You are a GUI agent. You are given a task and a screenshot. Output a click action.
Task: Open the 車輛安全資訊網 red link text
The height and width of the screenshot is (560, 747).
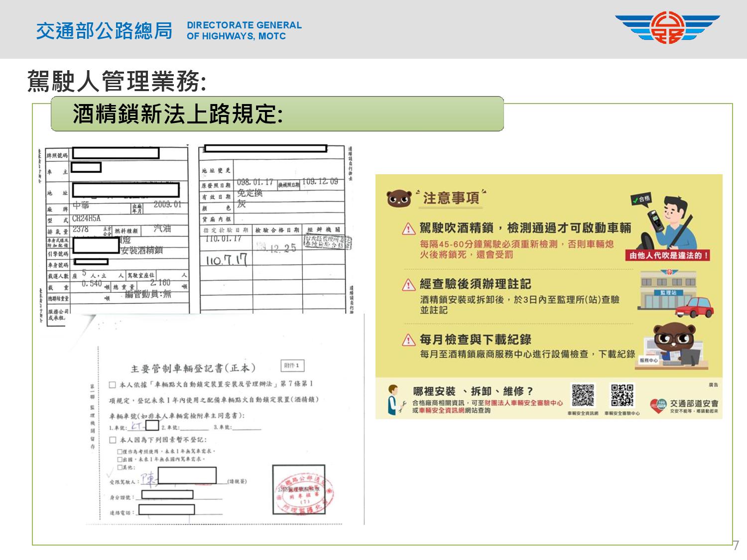[442, 411]
